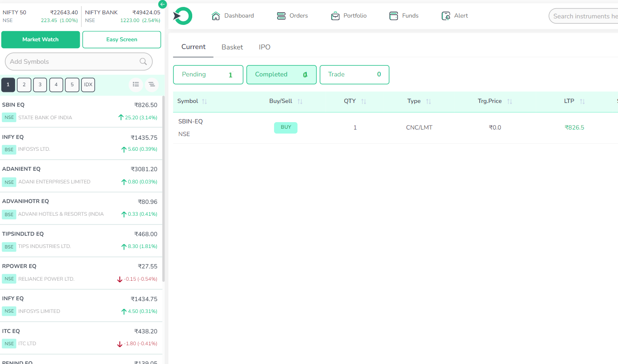Switch to Easy Screen
The image size is (618, 364).
pos(122,40)
